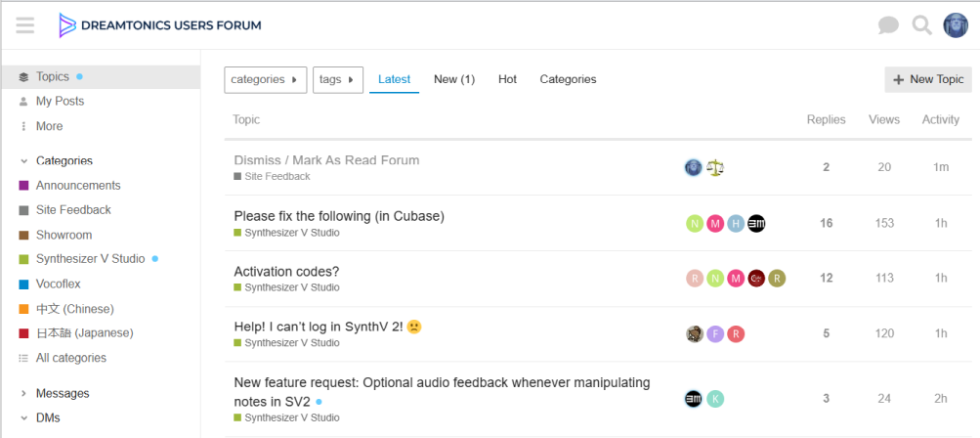Click pink M avatar on Cubase topic row

pyautogui.click(x=715, y=223)
